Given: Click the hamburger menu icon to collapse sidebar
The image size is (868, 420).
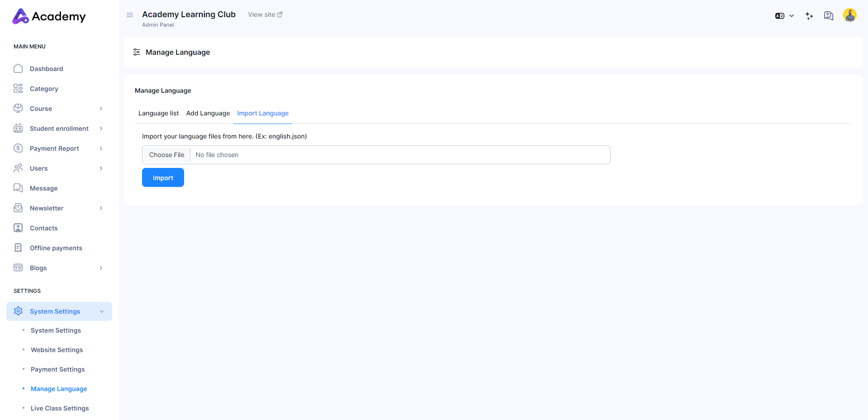Looking at the screenshot, I should 130,15.
